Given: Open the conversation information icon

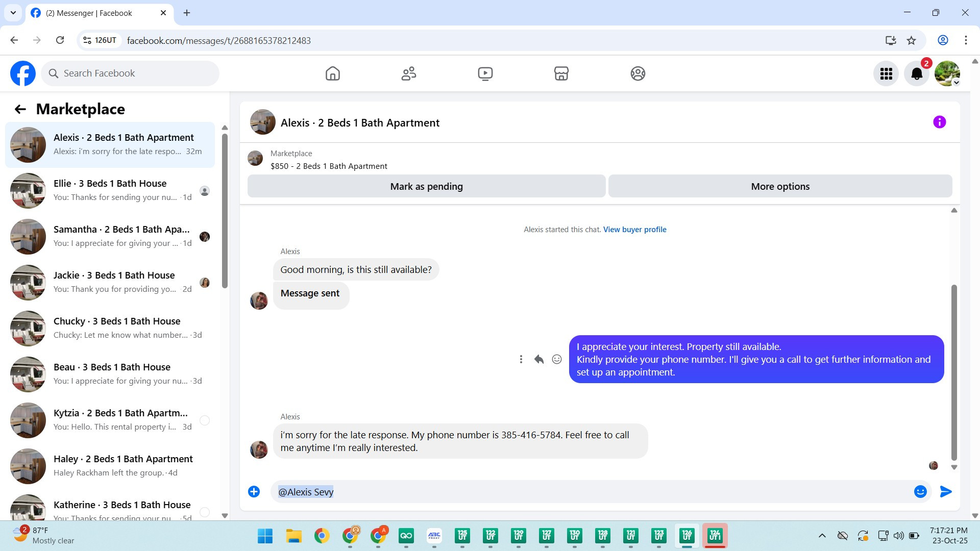Looking at the screenshot, I should 939,122.
